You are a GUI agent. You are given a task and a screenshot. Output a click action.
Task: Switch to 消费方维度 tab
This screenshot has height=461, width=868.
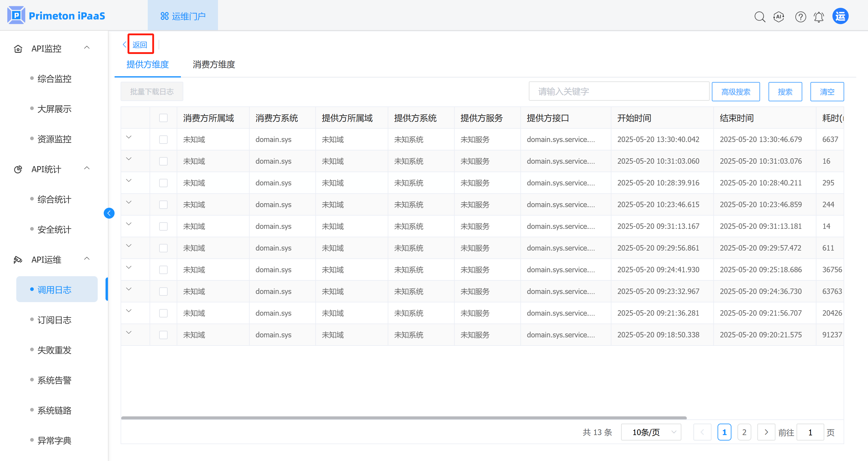[214, 64]
